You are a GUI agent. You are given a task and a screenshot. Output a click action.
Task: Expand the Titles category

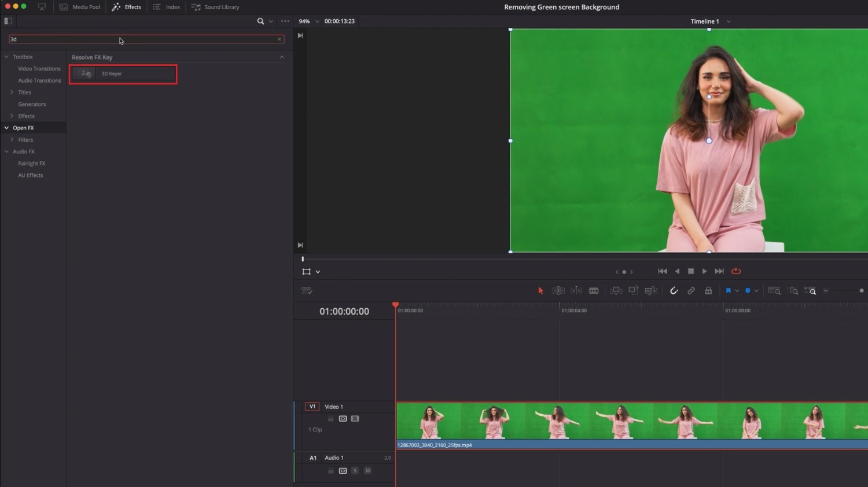coord(12,93)
